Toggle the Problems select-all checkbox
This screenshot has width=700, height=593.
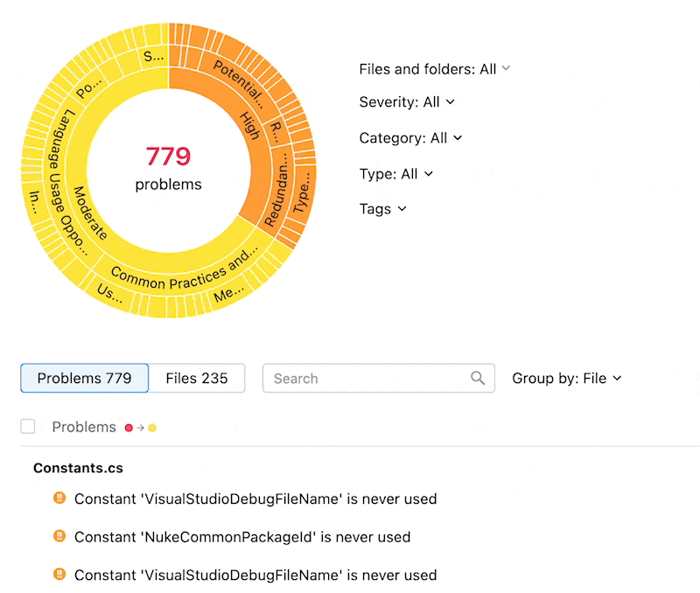tap(28, 426)
